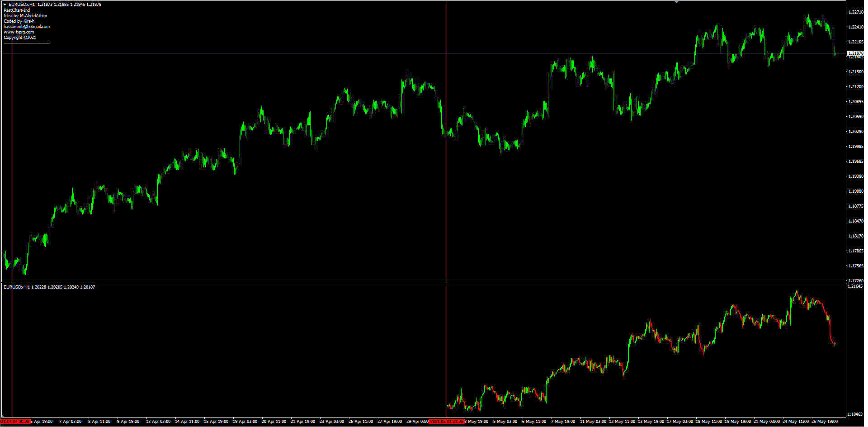This screenshot has height=427, width=868.
Task: Click the 18 May 11:00 time axis label
Action: tap(708, 422)
